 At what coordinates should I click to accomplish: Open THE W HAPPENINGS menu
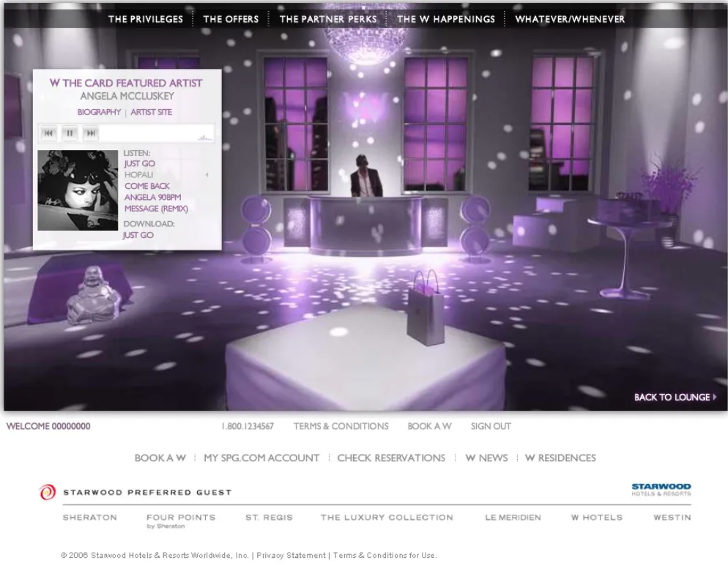pyautogui.click(x=445, y=18)
